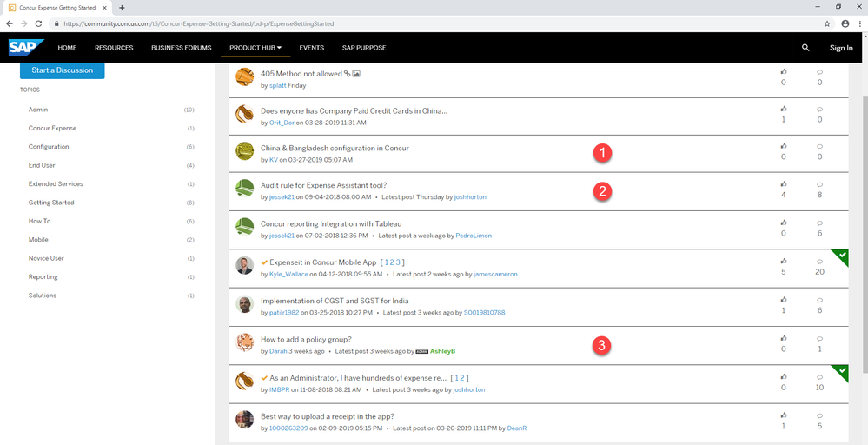Open AshleyB's profile link

point(442,351)
